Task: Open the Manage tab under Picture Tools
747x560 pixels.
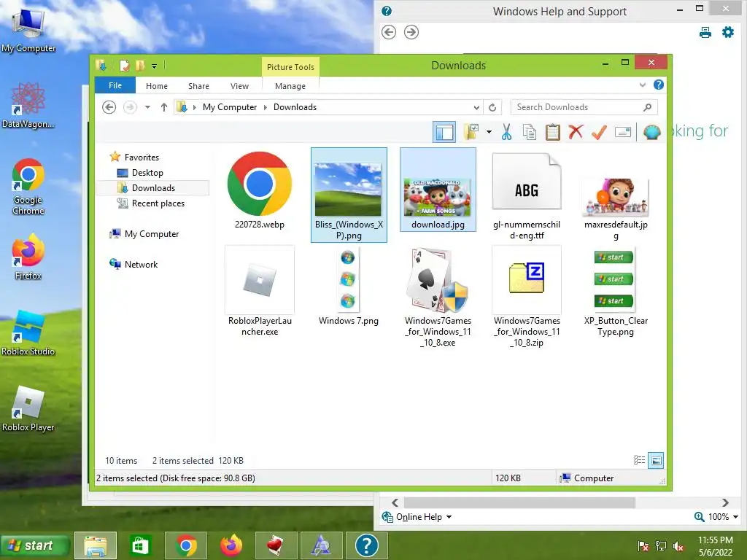Action: [290, 86]
